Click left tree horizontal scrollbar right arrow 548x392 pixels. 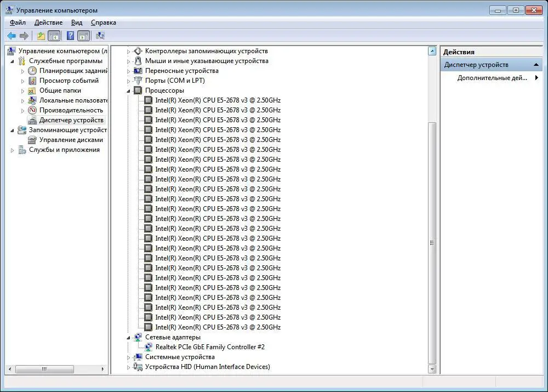(x=103, y=369)
